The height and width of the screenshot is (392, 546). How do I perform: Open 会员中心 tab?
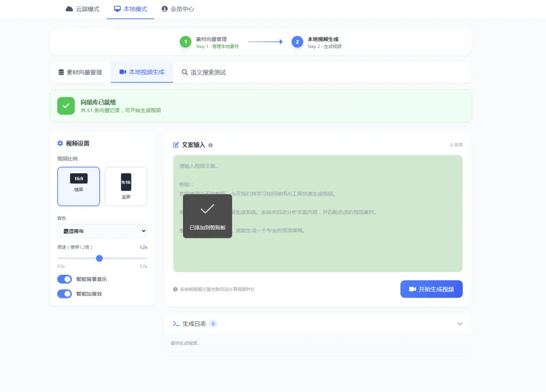click(x=177, y=9)
